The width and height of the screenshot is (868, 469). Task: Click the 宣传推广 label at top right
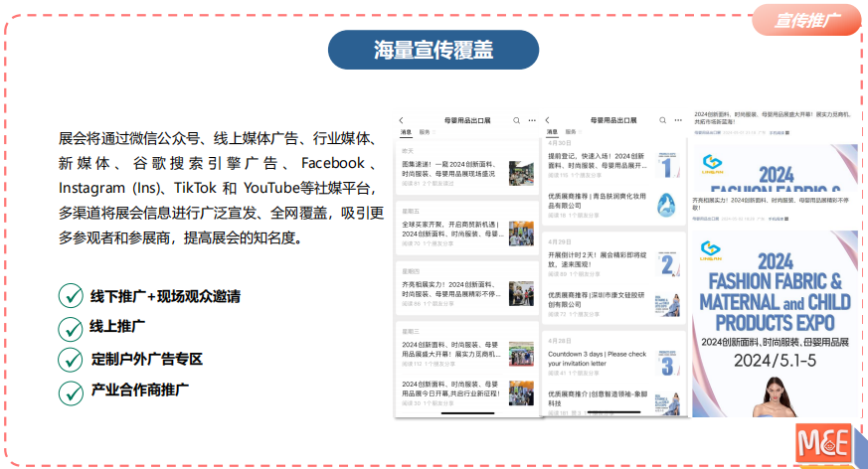pyautogui.click(x=807, y=19)
